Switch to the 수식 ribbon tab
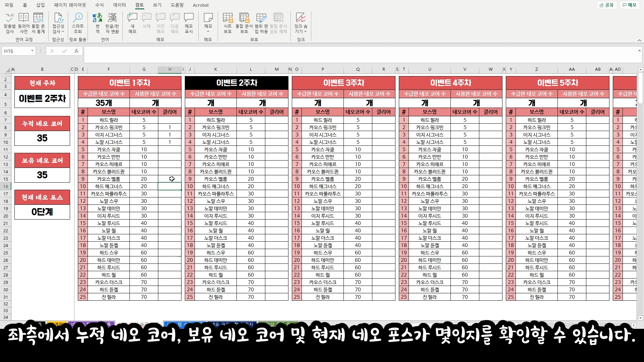Screen dimensions: 644x362 [x=99, y=5]
